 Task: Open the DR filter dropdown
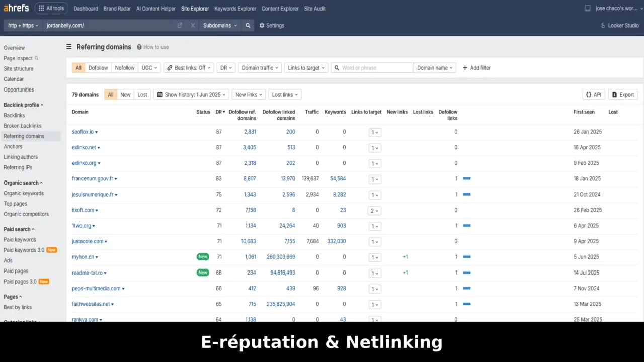pyautogui.click(x=226, y=68)
